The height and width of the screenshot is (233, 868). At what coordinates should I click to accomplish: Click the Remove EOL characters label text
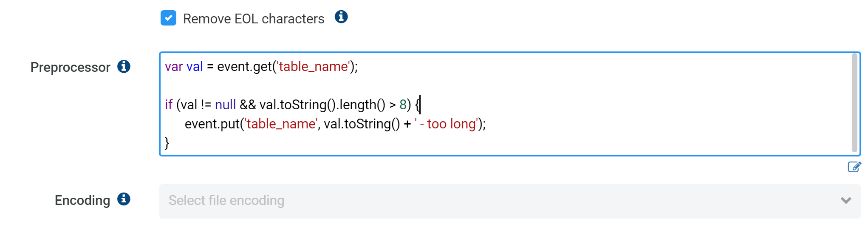tap(254, 19)
